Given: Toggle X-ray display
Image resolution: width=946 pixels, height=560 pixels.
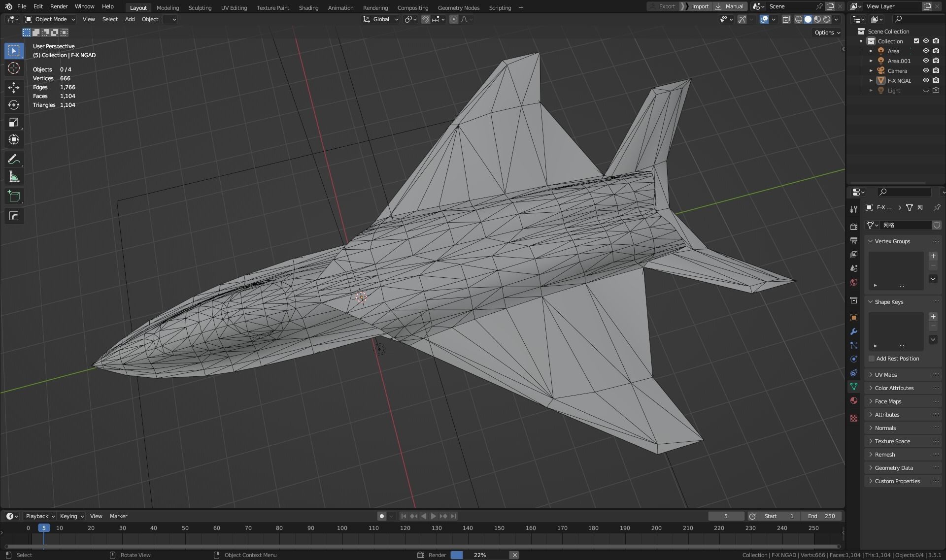Looking at the screenshot, I should (786, 19).
